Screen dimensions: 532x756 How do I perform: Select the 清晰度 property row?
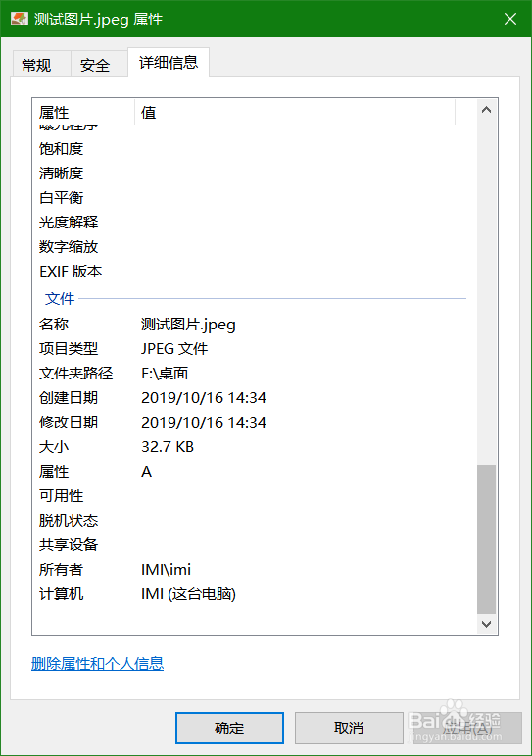tap(251, 174)
